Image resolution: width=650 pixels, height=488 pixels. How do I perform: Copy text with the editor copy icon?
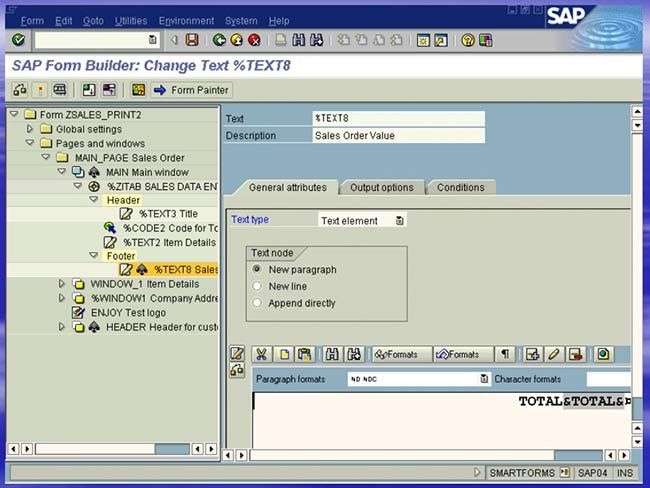pyautogui.click(x=284, y=354)
